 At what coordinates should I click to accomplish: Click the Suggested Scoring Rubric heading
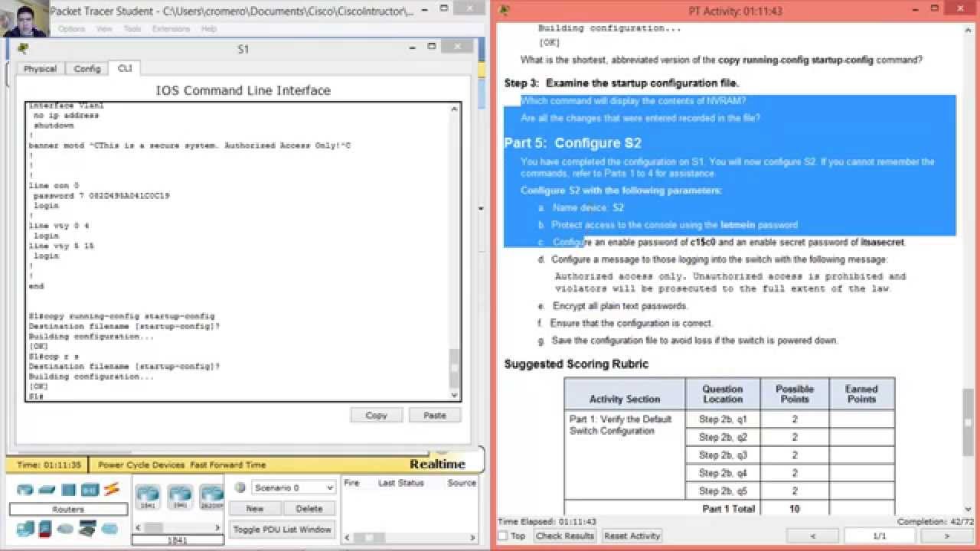pos(577,364)
